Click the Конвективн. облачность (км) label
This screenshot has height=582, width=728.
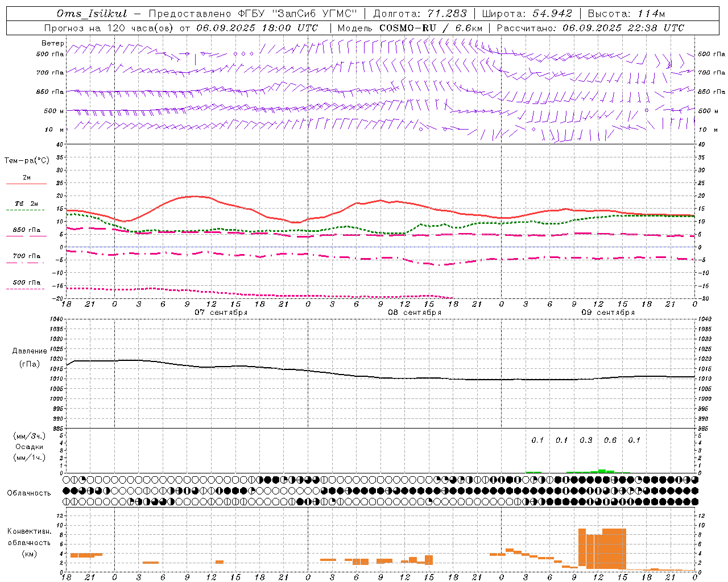point(30,543)
